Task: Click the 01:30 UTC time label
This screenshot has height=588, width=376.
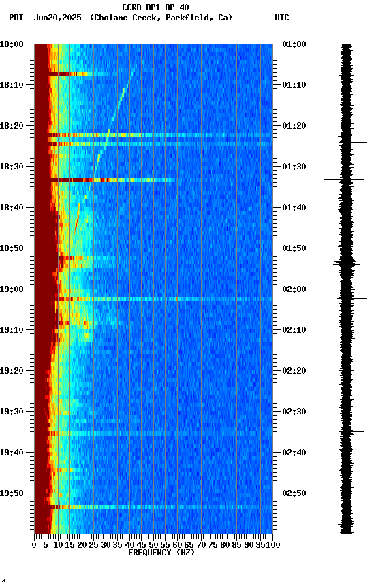Action: click(x=294, y=167)
